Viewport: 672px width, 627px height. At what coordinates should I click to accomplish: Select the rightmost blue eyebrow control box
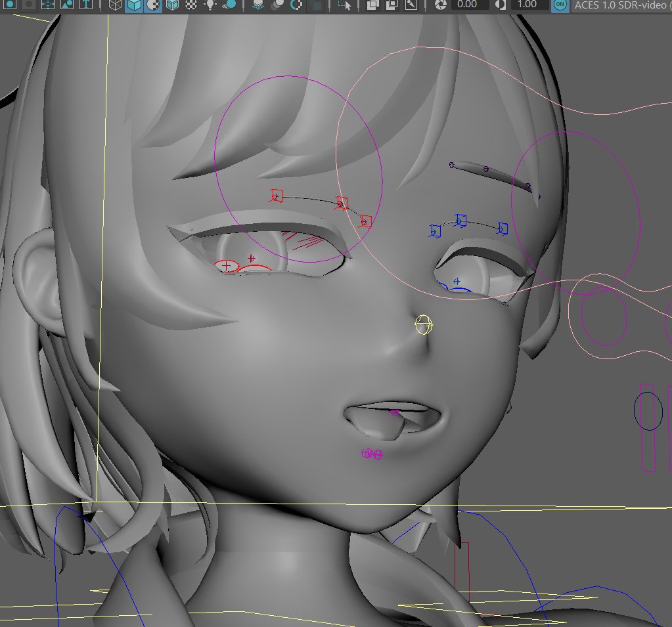[502, 228]
